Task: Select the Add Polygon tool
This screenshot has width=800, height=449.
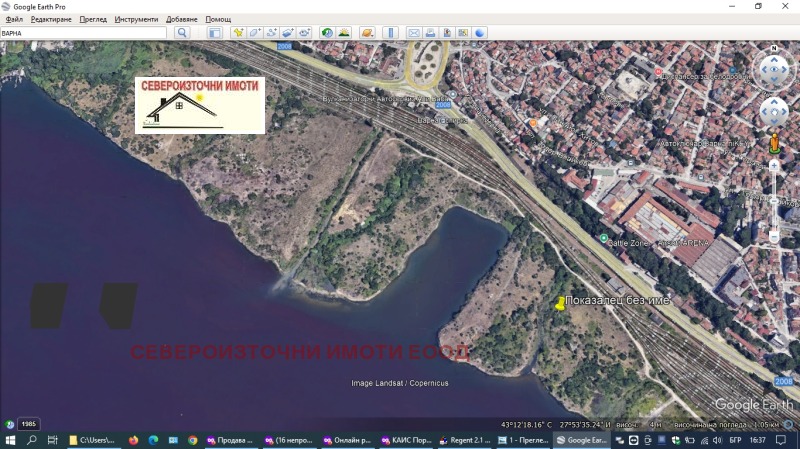Action: pos(255,33)
